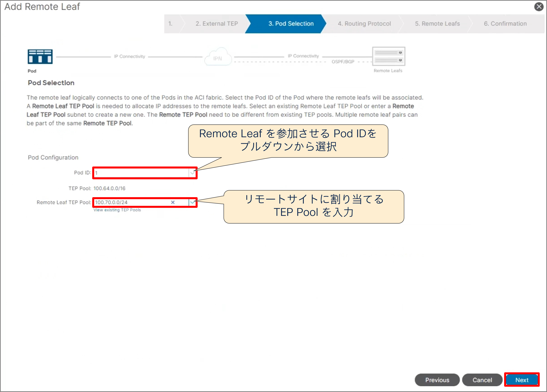Image resolution: width=547 pixels, height=392 pixels.
Task: Open the Remote Leaf TEP Pool dropdown
Action: [x=192, y=202]
